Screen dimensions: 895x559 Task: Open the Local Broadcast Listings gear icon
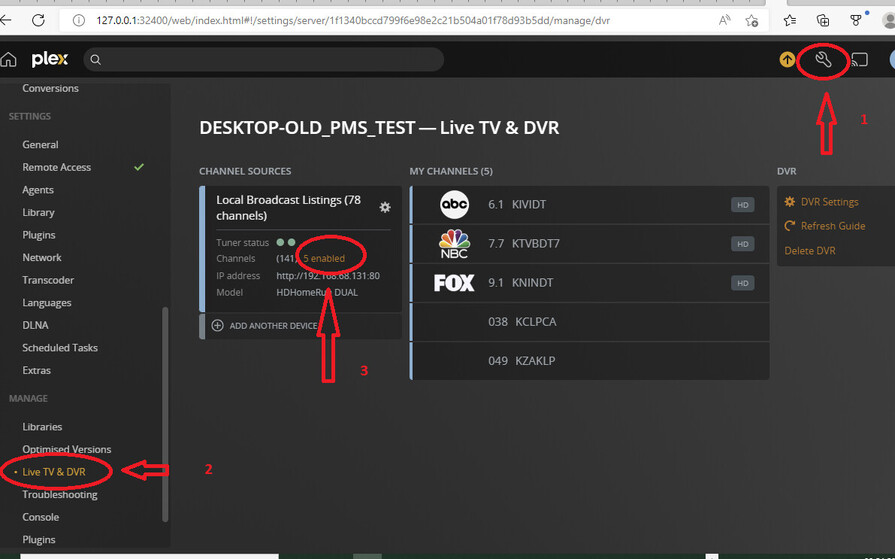[x=385, y=207]
